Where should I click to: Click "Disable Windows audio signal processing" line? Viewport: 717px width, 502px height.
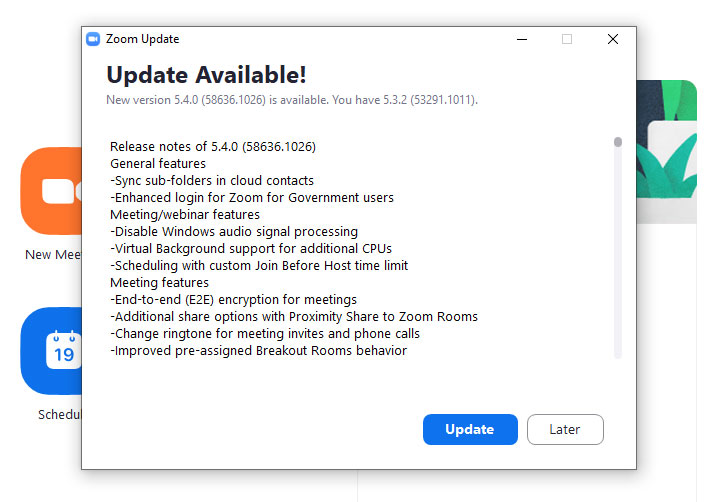[x=233, y=231]
